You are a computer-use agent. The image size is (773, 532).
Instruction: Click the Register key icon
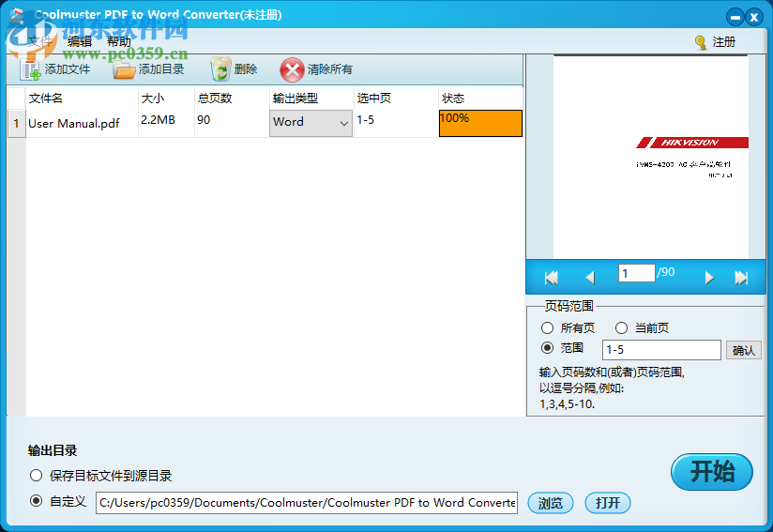click(701, 43)
